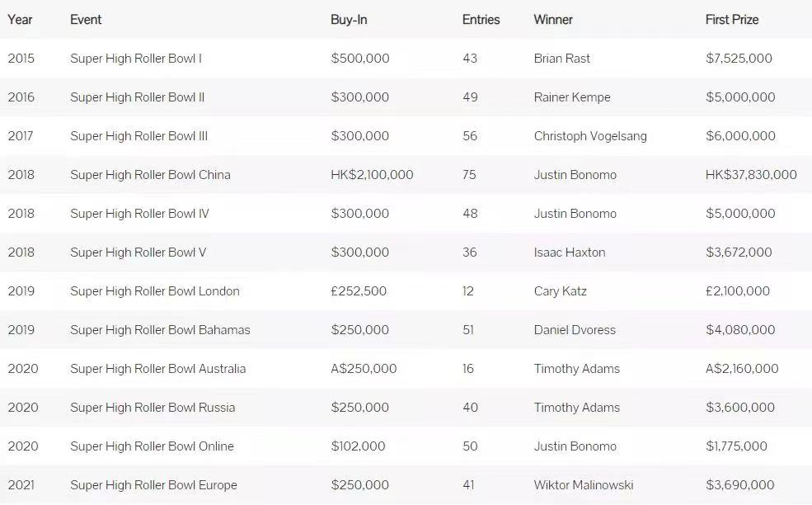Click the First Prize column header
This screenshot has height=505, width=812.
[x=732, y=20]
